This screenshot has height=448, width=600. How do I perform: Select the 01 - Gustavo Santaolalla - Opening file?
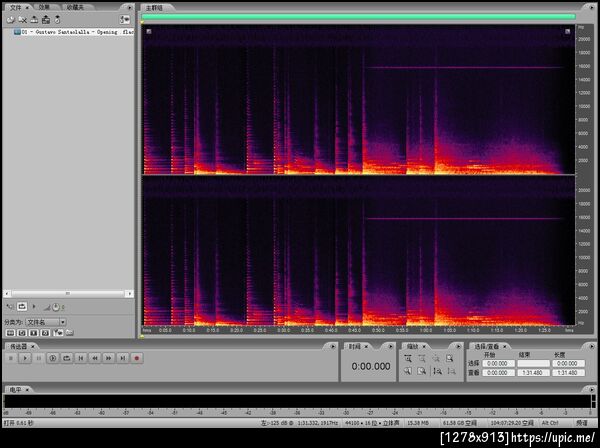[x=73, y=32]
